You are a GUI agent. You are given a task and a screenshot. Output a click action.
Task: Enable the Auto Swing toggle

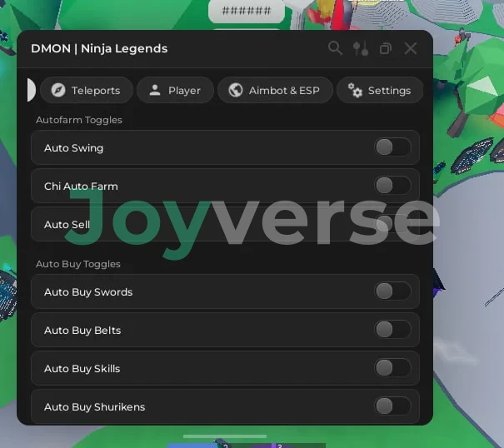[392, 147]
